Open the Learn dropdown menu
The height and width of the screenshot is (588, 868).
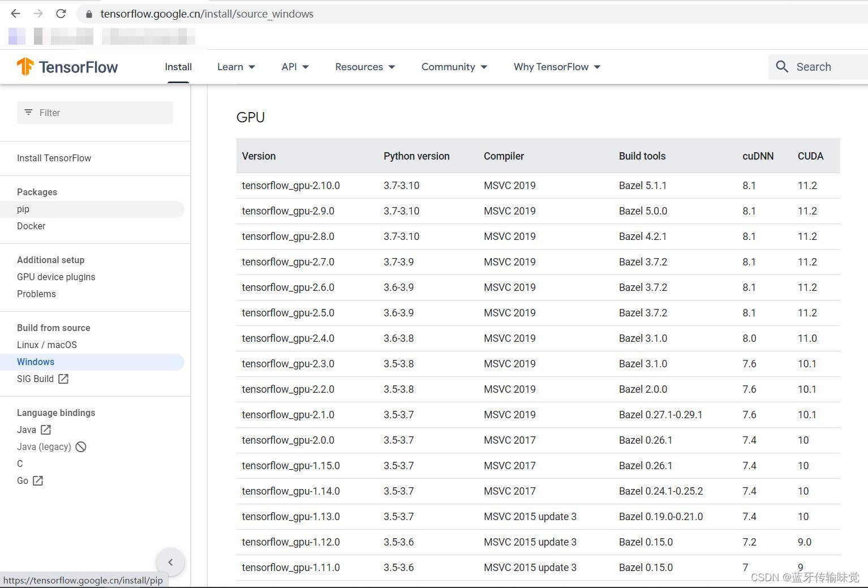click(236, 67)
